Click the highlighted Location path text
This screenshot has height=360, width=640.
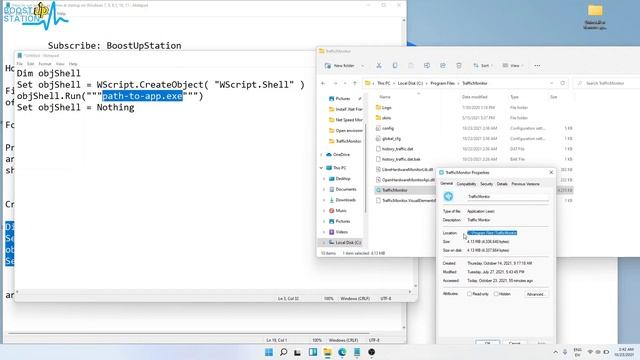click(492, 233)
